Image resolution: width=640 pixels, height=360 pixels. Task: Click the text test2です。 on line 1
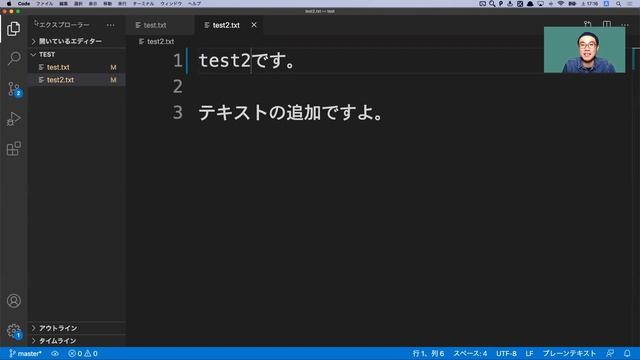pyautogui.click(x=246, y=61)
